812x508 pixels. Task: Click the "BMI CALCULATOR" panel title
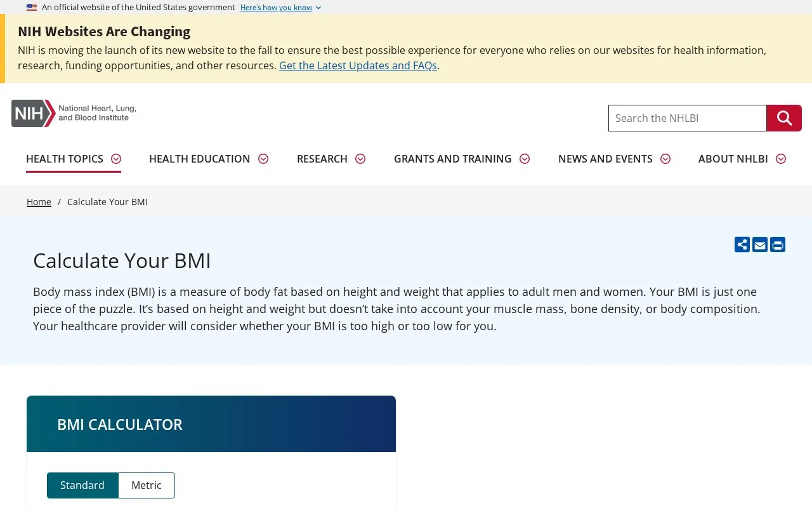click(120, 425)
